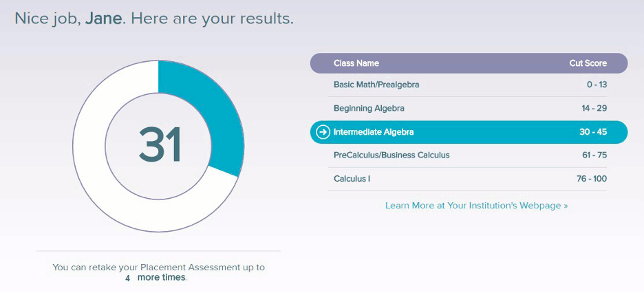Image resolution: width=644 pixels, height=293 pixels.
Task: Choose the Basic Math/Prealgebra class row
Action: coord(376,85)
